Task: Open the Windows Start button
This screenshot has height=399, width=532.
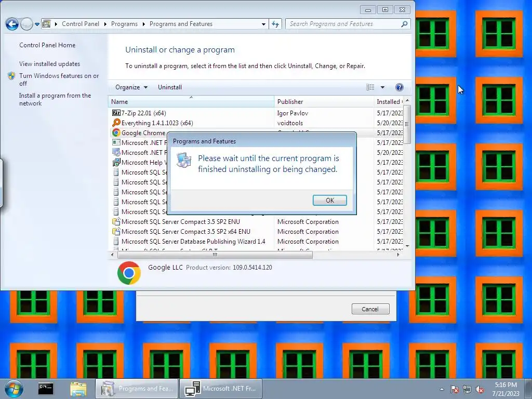Action: (14, 389)
